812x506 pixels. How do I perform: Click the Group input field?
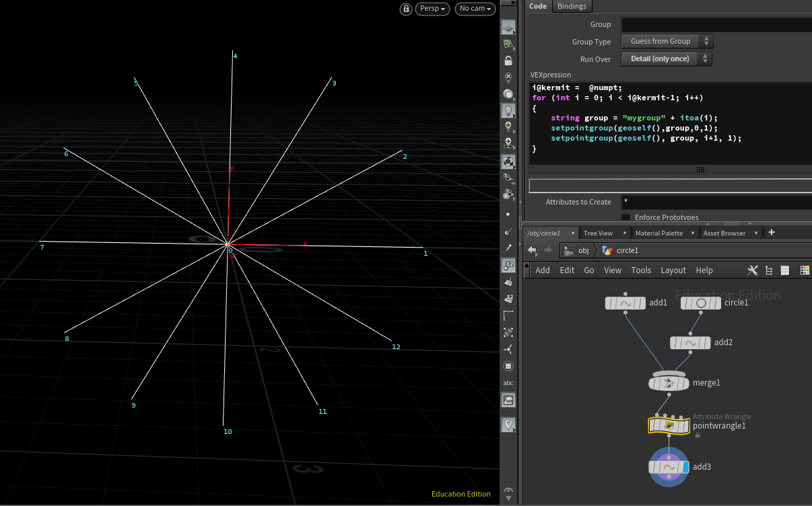pyautogui.click(x=716, y=24)
